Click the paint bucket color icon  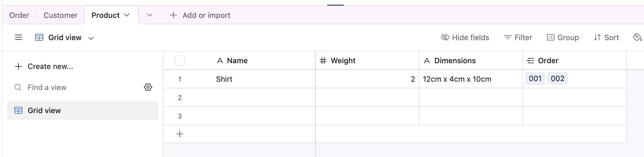637,37
